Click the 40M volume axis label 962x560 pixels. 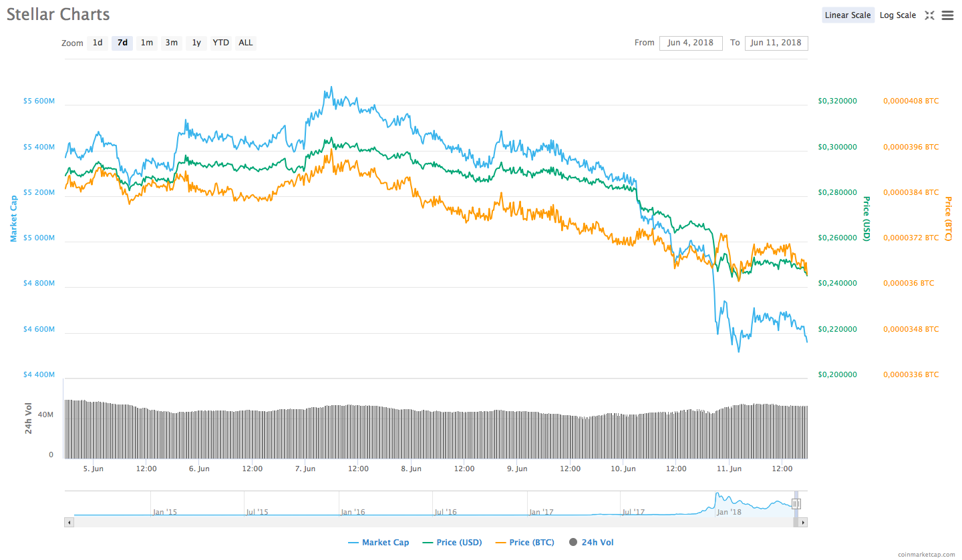[x=45, y=415]
